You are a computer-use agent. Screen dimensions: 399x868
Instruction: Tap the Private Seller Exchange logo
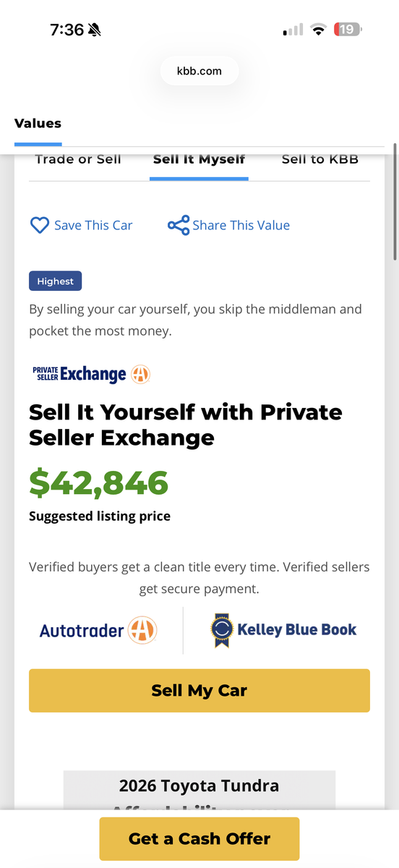tap(91, 374)
